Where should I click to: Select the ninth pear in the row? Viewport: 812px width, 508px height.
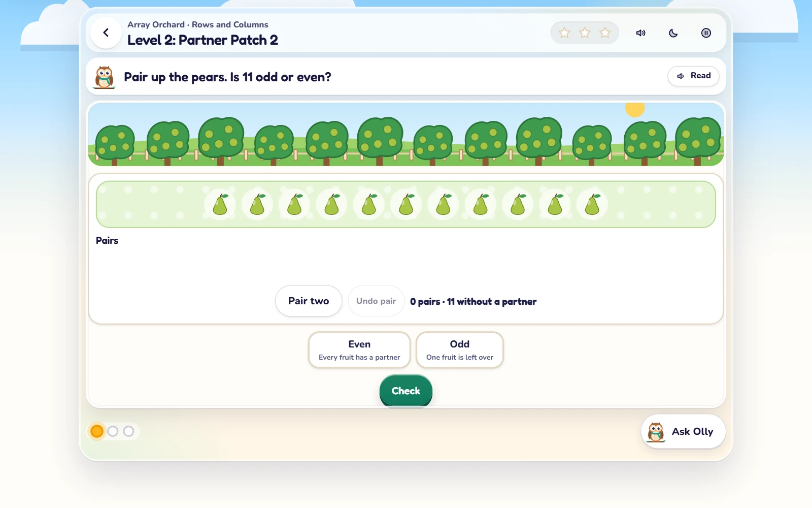pos(518,204)
